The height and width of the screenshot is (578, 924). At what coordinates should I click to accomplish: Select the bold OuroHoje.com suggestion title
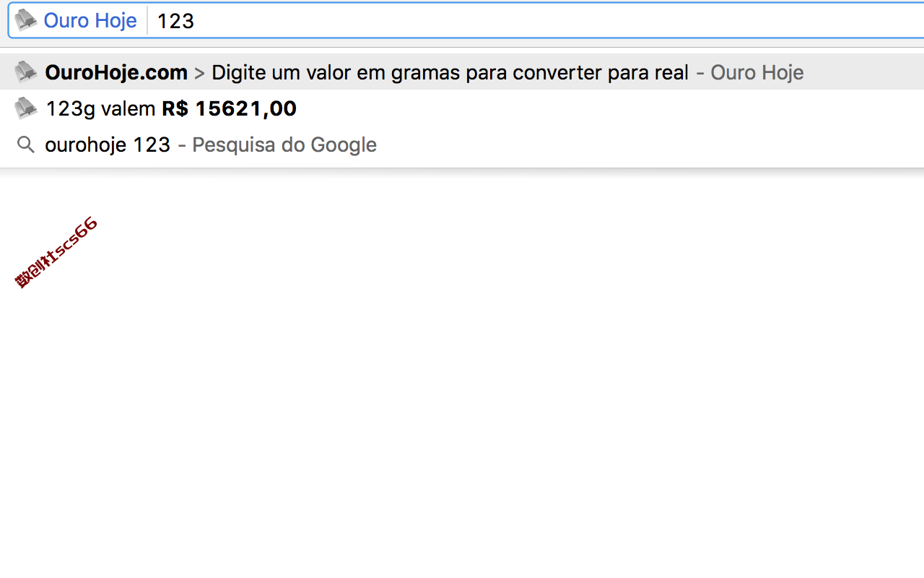pyautogui.click(x=116, y=72)
